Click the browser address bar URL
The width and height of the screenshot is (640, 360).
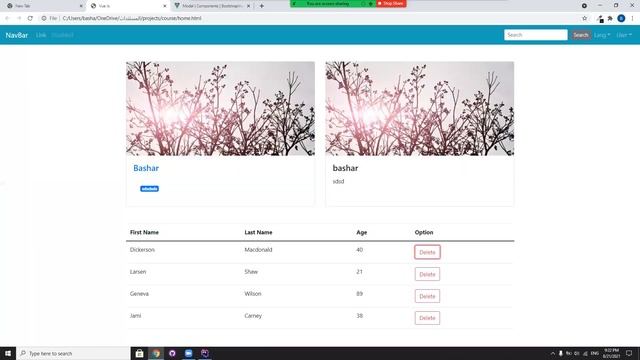pos(131,18)
